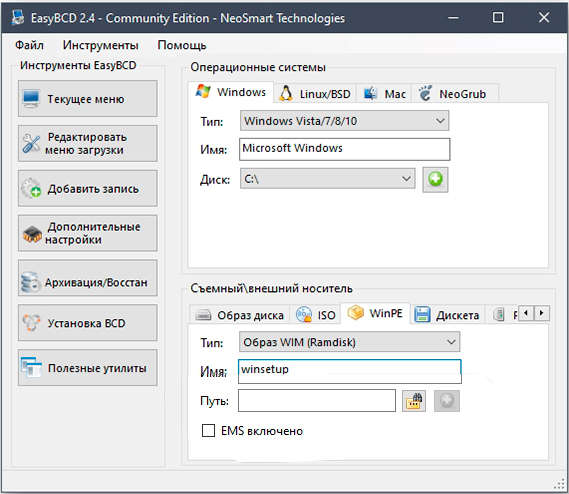Image resolution: width=569 pixels, height=494 pixels.
Task: Maximize the EasyBCD window
Action: [498, 17]
